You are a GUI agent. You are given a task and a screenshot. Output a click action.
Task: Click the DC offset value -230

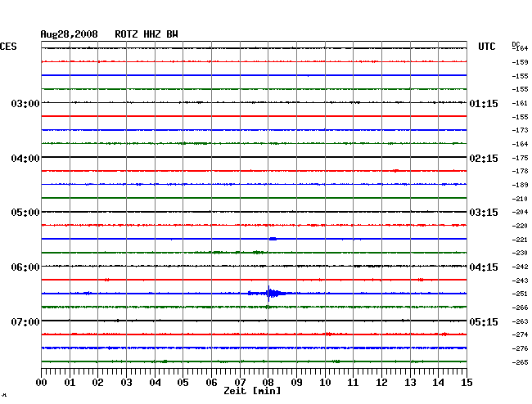pyautogui.click(x=520, y=253)
